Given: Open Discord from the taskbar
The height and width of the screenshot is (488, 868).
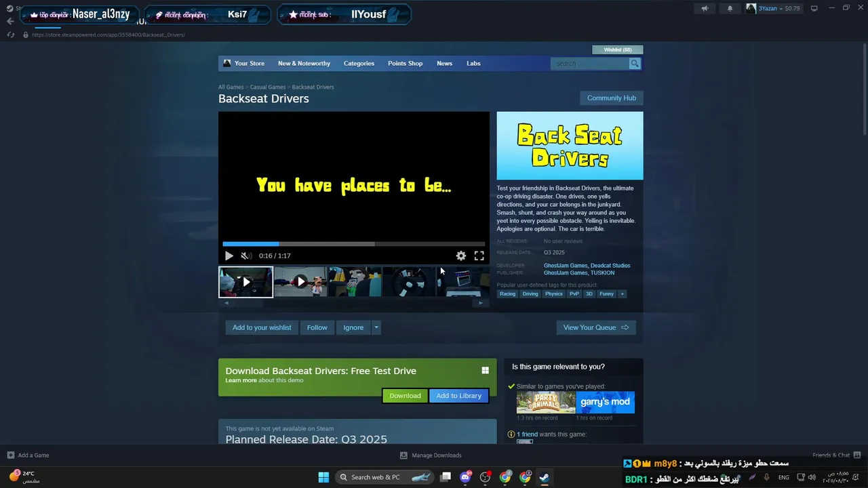Looking at the screenshot, I should click(x=465, y=477).
